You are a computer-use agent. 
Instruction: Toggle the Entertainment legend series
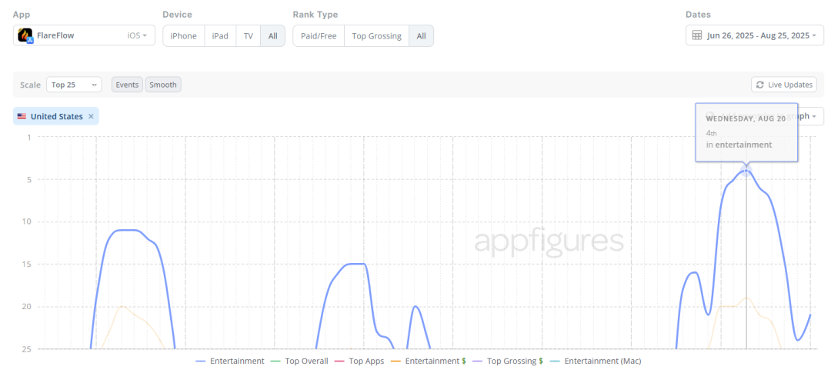click(x=230, y=361)
